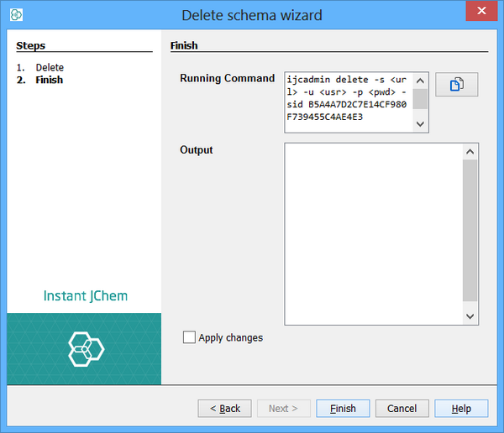Close the Delete schema wizard window

click(x=480, y=13)
